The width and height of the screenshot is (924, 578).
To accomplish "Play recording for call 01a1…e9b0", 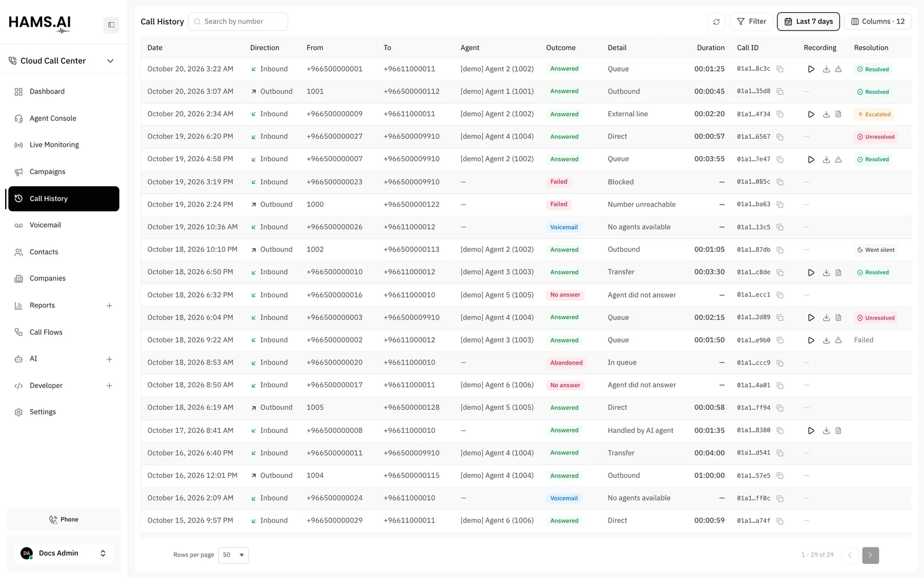I will point(811,340).
